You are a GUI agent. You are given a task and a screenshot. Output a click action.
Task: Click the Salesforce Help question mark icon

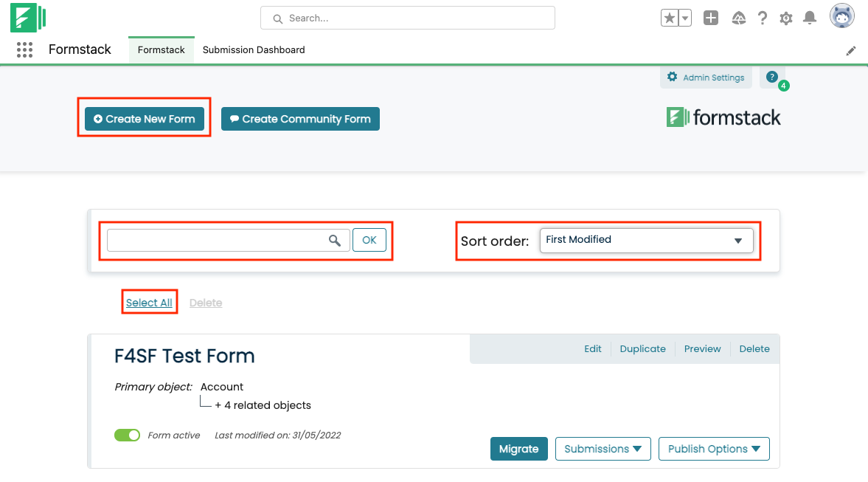click(763, 18)
